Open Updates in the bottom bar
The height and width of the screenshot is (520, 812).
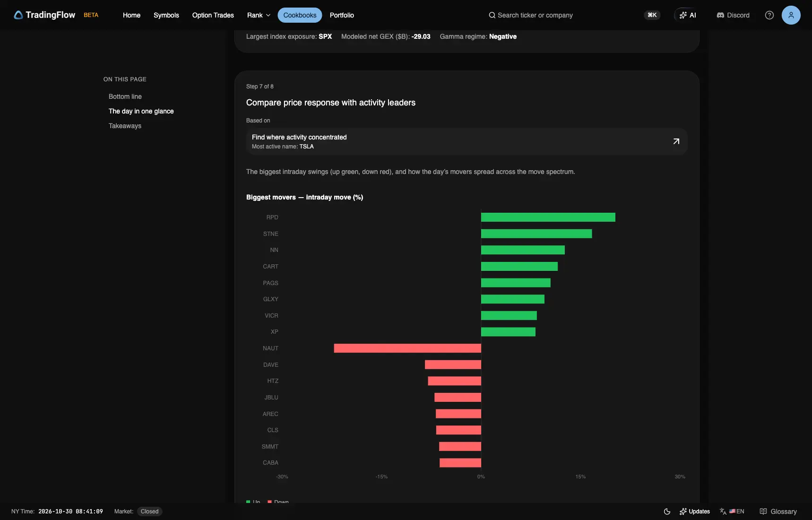click(x=694, y=511)
